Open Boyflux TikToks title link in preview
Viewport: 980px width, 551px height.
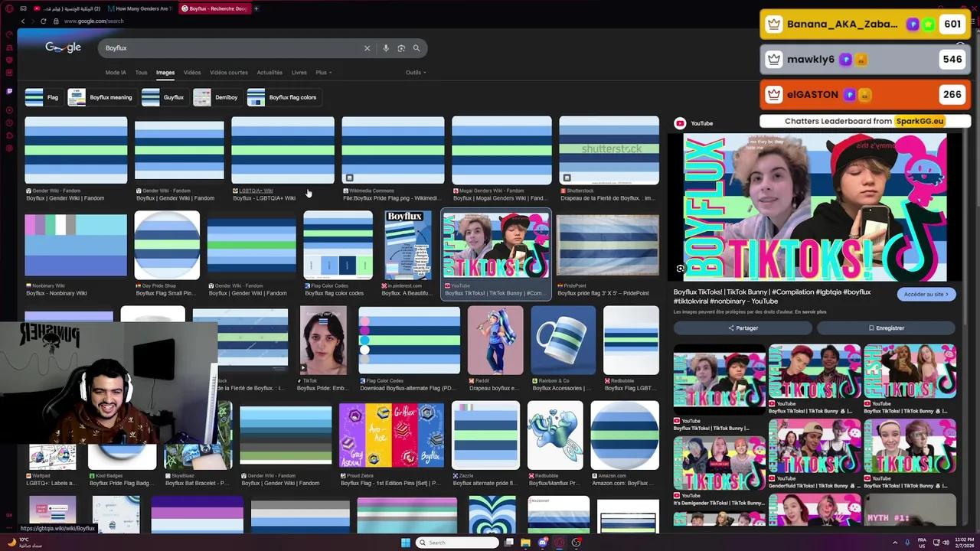(772, 296)
